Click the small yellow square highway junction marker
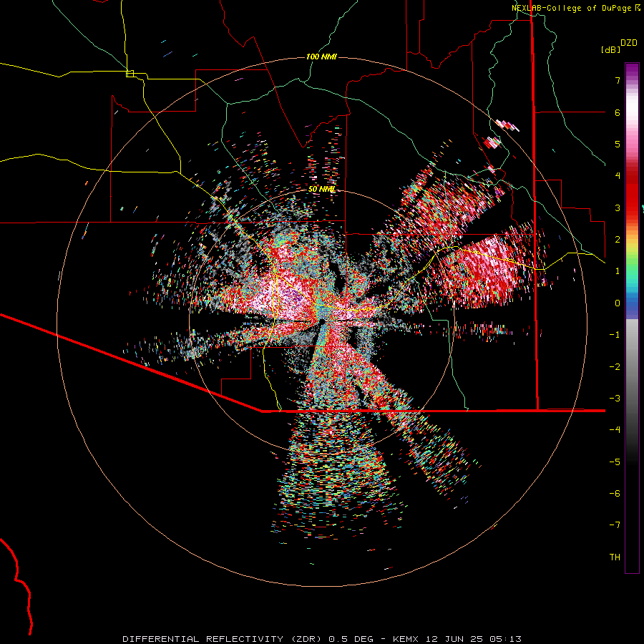The image size is (644, 644). coord(130,74)
